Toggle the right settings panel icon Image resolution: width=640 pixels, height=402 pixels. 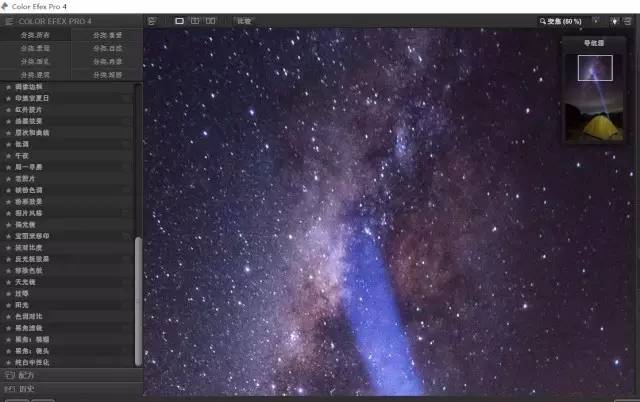pos(628,21)
